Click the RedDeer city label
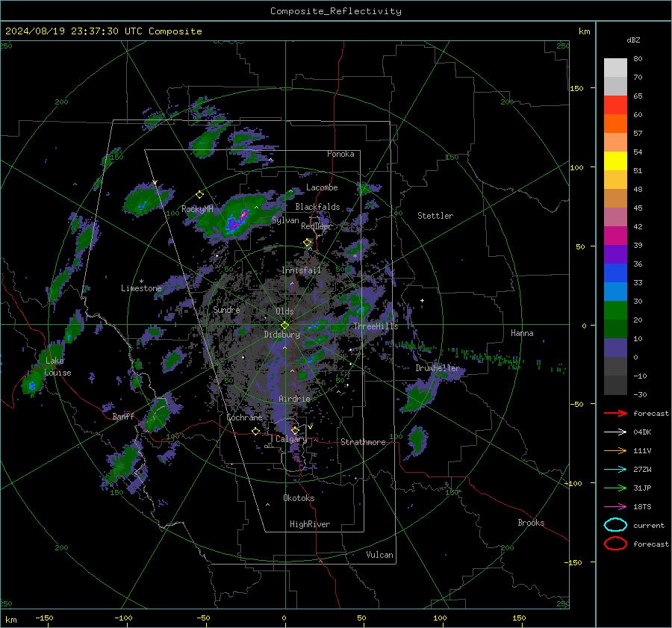 [x=317, y=226]
